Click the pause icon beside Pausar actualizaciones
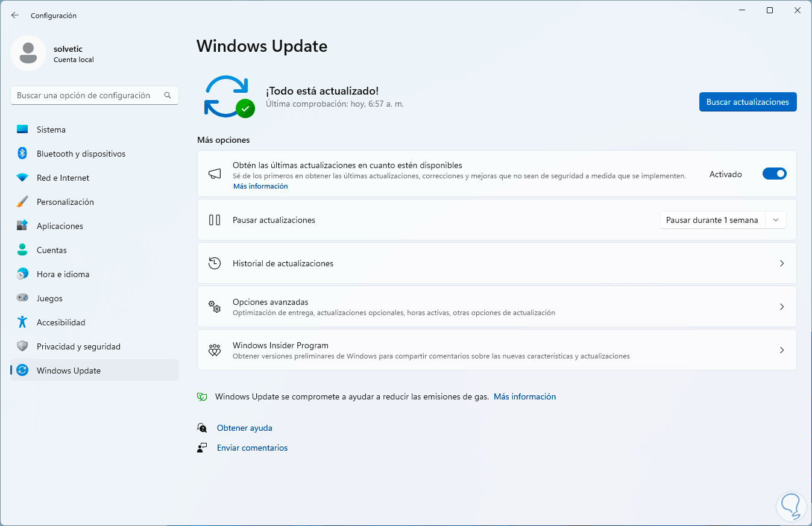The image size is (812, 526). pyautogui.click(x=215, y=220)
